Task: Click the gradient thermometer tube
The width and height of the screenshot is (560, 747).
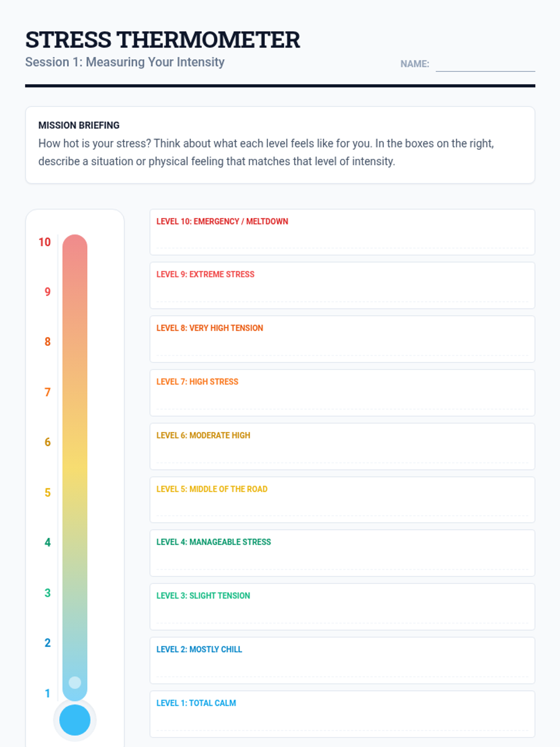Action: point(75,467)
